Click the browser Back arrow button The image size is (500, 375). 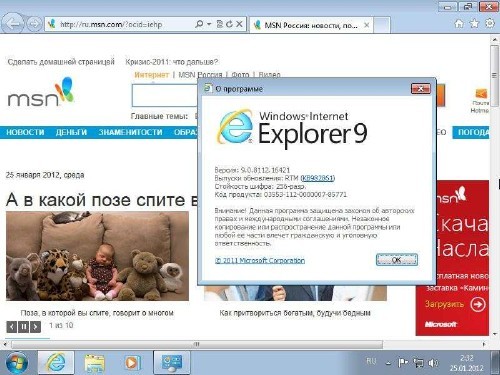click(13, 24)
